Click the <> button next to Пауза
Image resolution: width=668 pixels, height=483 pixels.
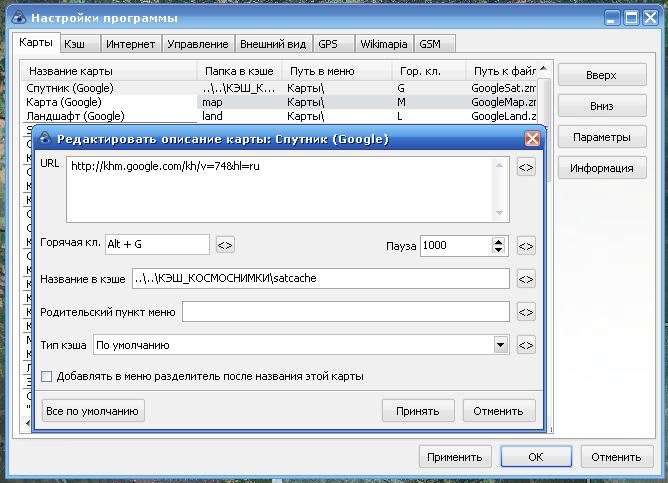click(526, 245)
